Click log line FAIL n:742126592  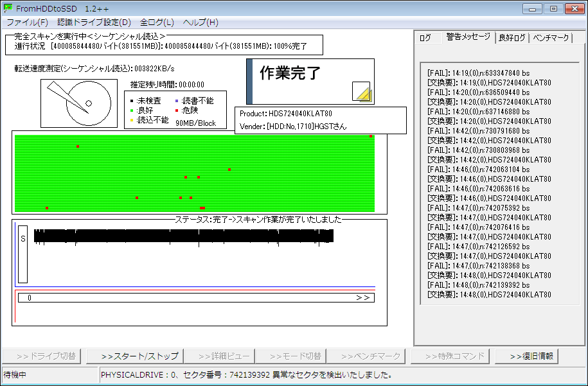(x=479, y=247)
